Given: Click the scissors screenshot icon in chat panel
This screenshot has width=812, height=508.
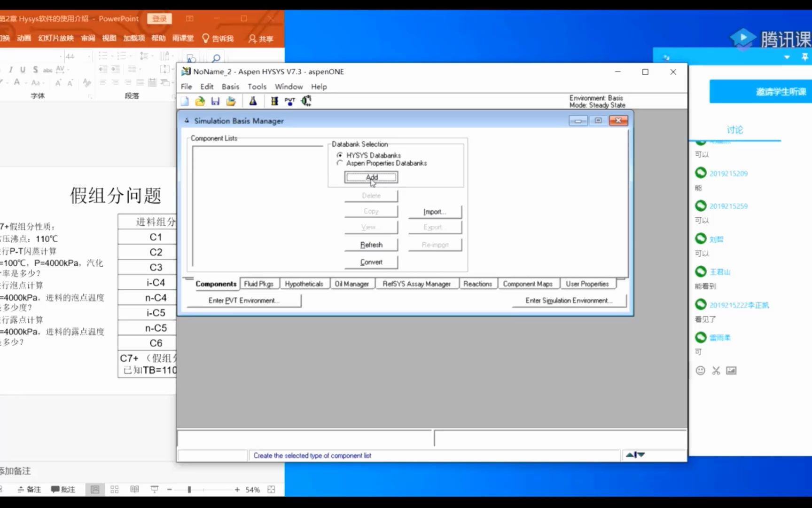Looking at the screenshot, I should pyautogui.click(x=716, y=371).
